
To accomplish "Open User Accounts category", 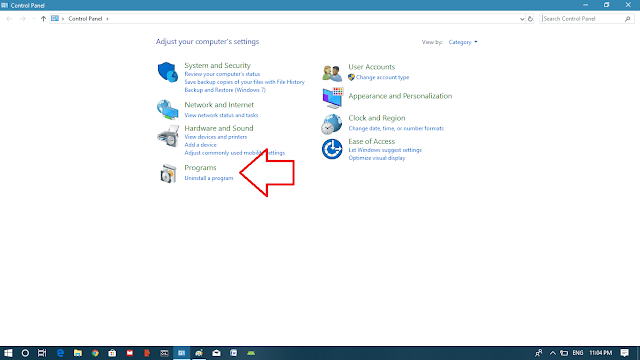I will pyautogui.click(x=371, y=67).
